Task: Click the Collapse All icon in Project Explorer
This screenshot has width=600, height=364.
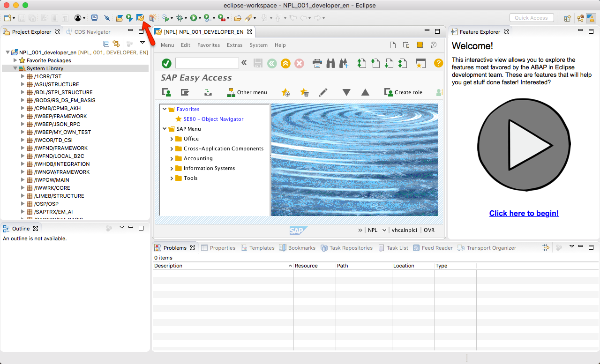Action: 106,44
